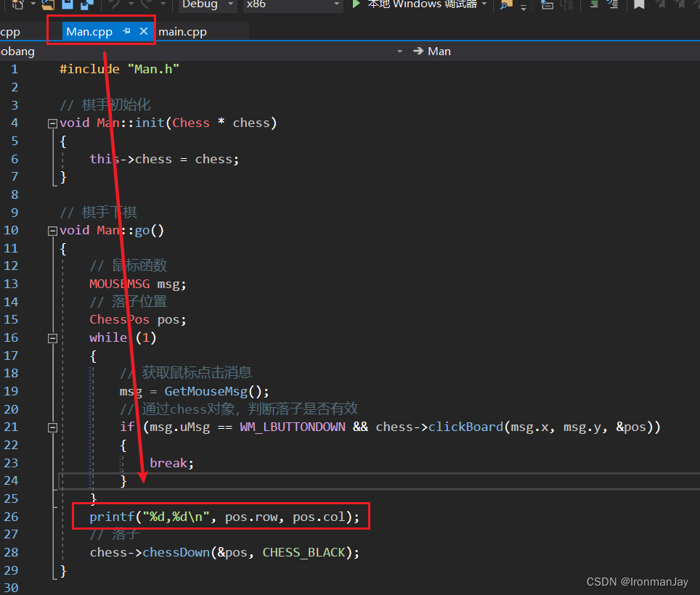Pin the Man.cpp tab

pyautogui.click(x=127, y=31)
